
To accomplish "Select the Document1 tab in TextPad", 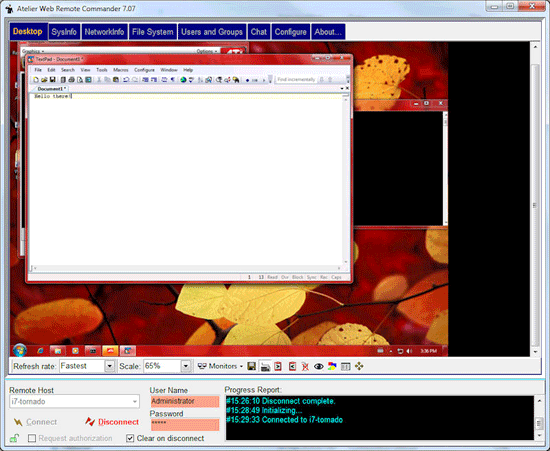I will pyautogui.click(x=51, y=89).
